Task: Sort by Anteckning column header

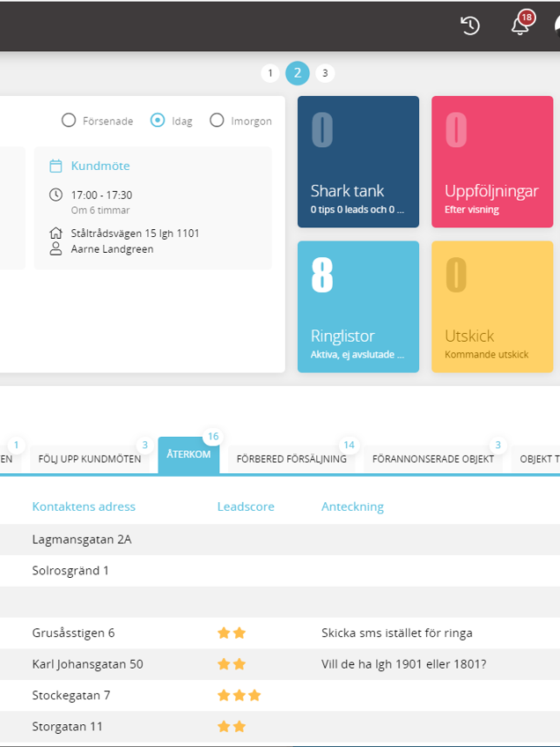Action: (x=352, y=507)
